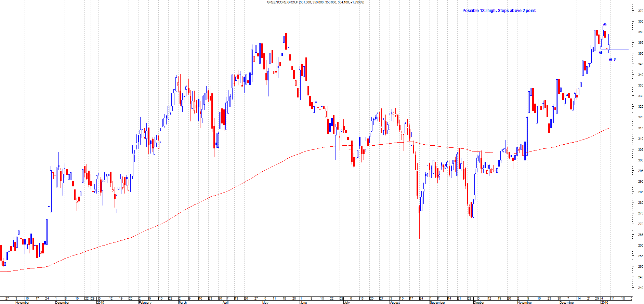Screen dimensions: 644x304
Task: Click the May month label
Action: click(265, 302)
